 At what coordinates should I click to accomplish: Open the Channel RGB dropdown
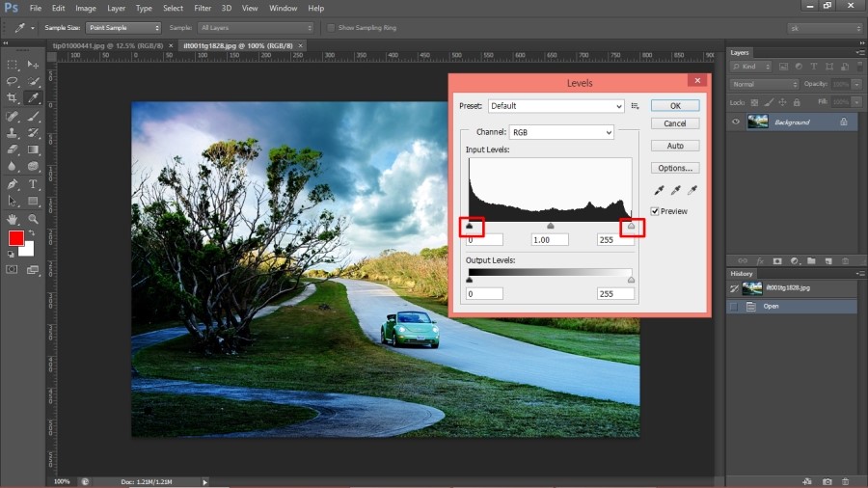point(561,132)
